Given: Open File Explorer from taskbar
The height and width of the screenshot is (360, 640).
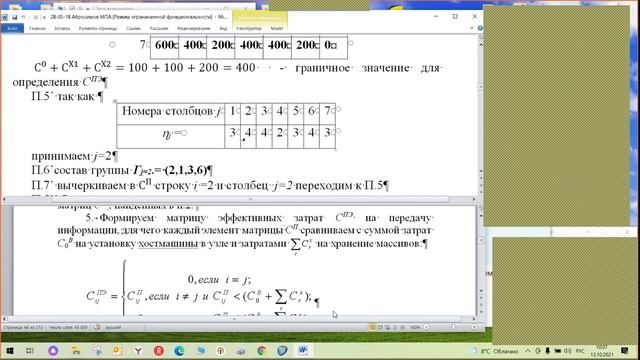Looking at the screenshot, I should coord(76,351).
